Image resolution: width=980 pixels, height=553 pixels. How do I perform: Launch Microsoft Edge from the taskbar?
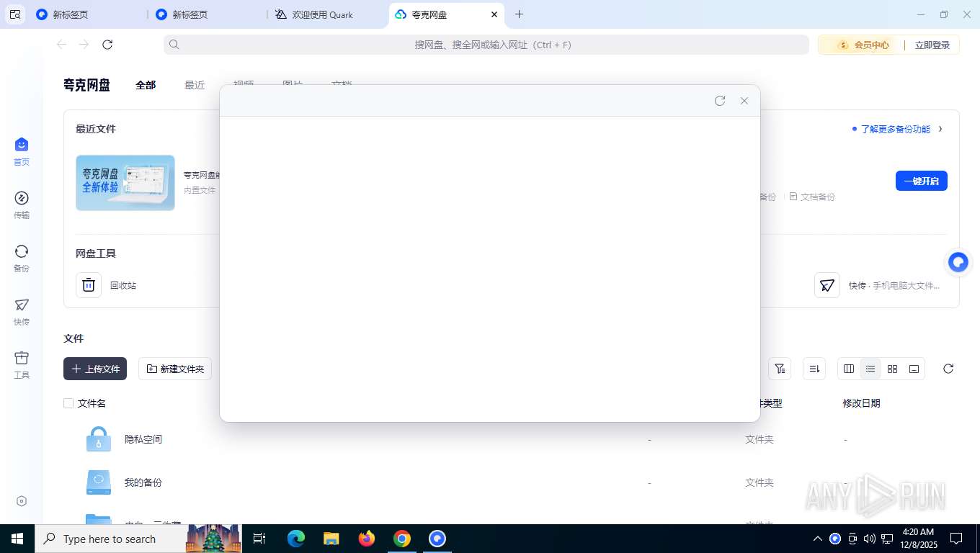(x=296, y=539)
